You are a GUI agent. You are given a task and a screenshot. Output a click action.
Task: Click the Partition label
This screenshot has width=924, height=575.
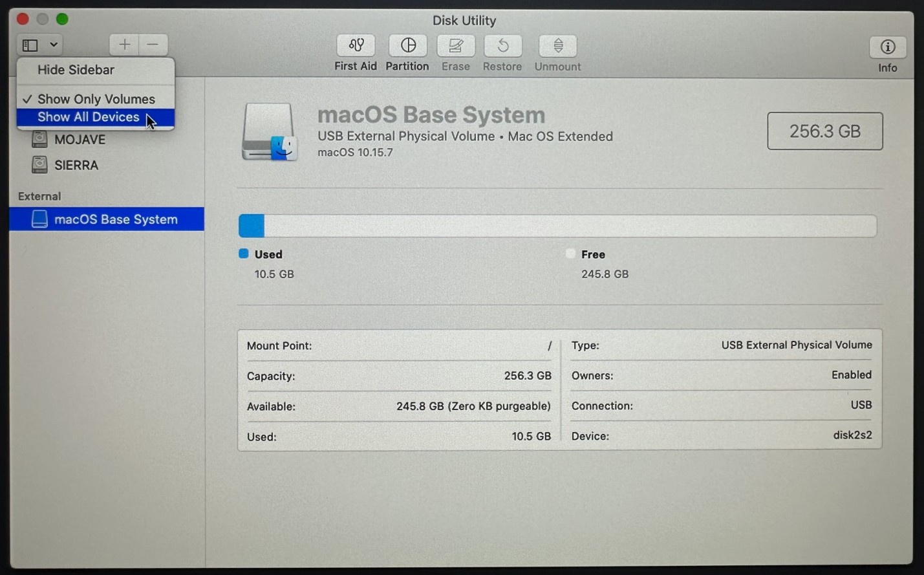[407, 66]
